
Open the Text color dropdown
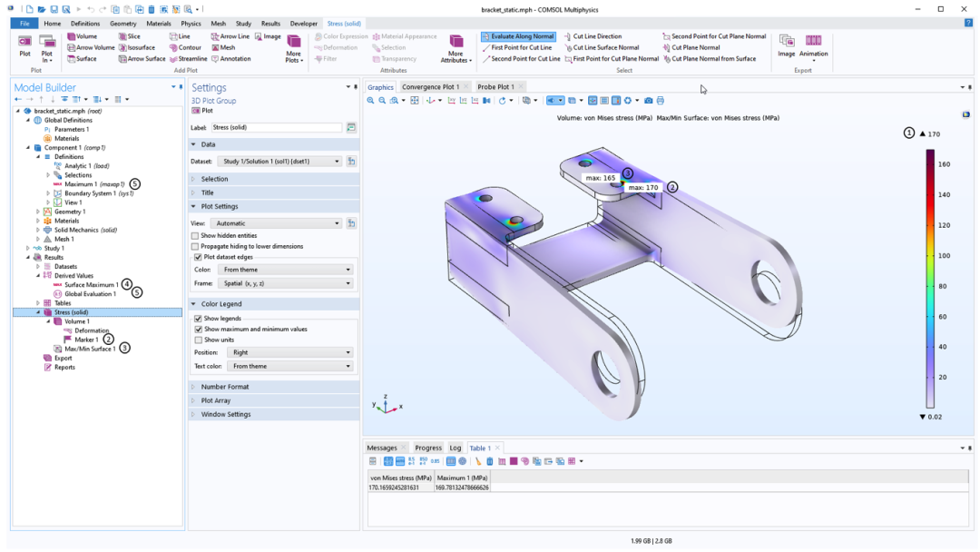pyautogui.click(x=290, y=366)
